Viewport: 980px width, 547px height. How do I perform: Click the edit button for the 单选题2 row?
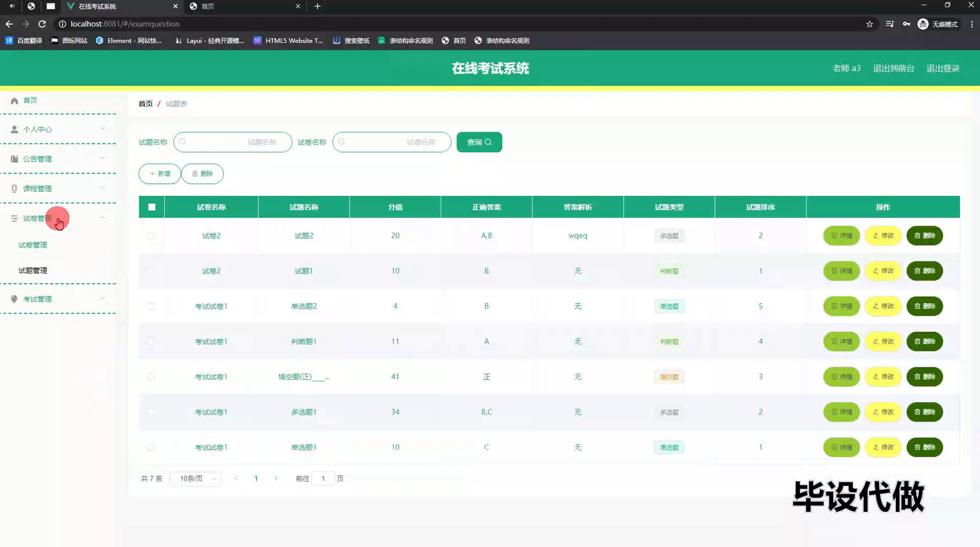click(883, 306)
